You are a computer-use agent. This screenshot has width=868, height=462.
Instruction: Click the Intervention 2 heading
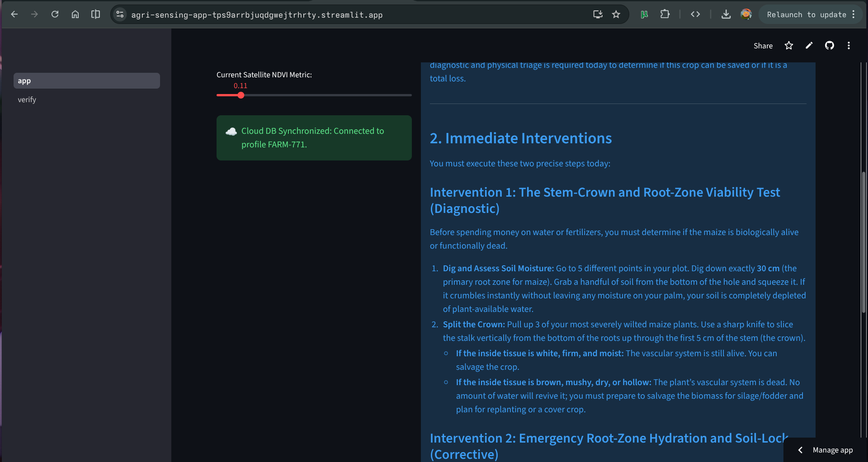pyautogui.click(x=609, y=446)
